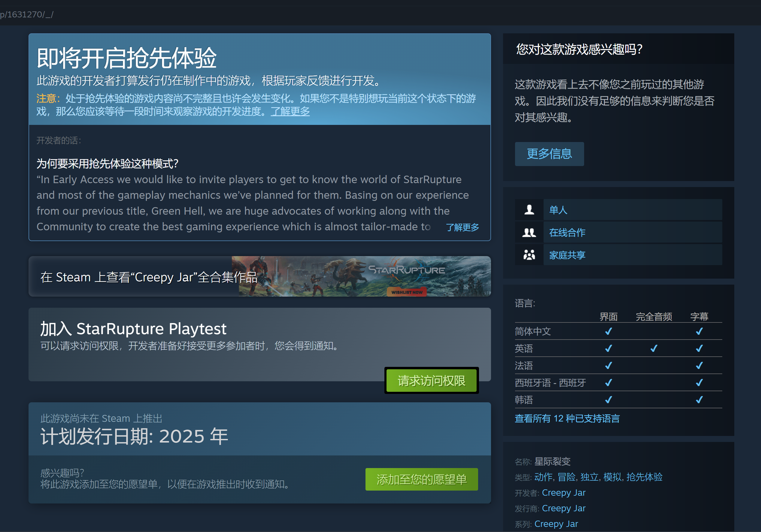Click interface checkmark for 简体中文
This screenshot has width=761, height=532.
click(x=608, y=331)
